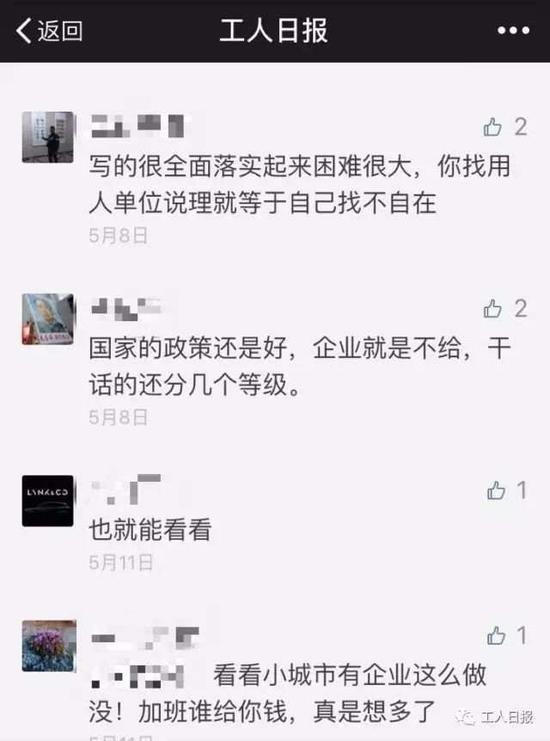Like the 也就能看看 comment
550x741 pixels.
click(x=496, y=491)
